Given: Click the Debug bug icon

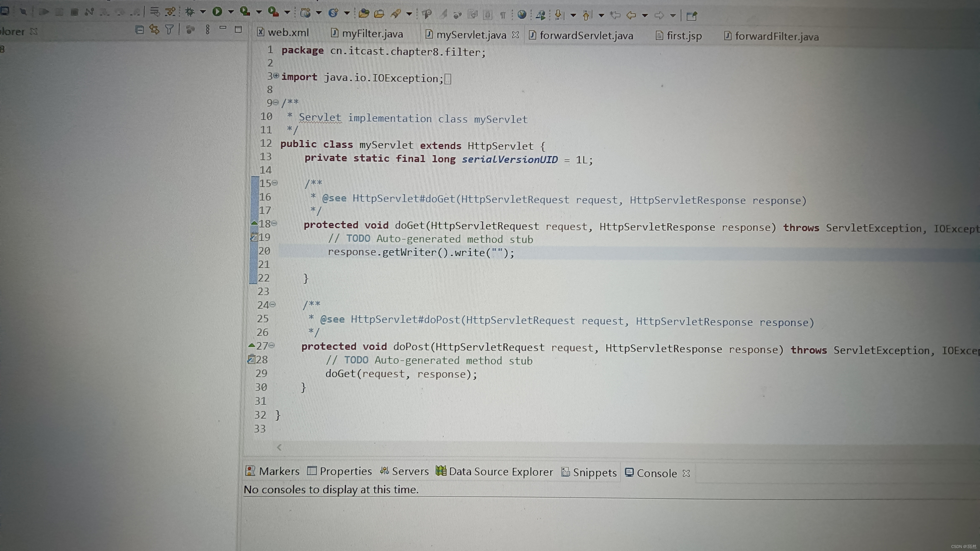Looking at the screenshot, I should [x=189, y=12].
